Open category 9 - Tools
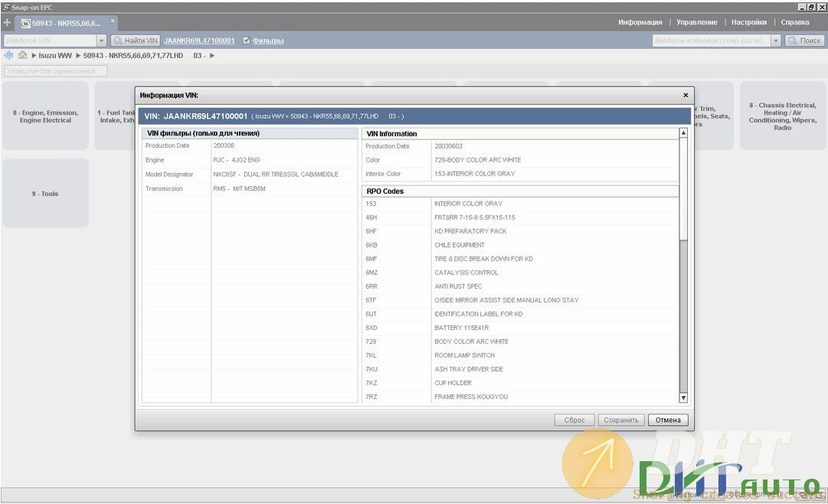This screenshot has height=504, width=828. [x=45, y=194]
